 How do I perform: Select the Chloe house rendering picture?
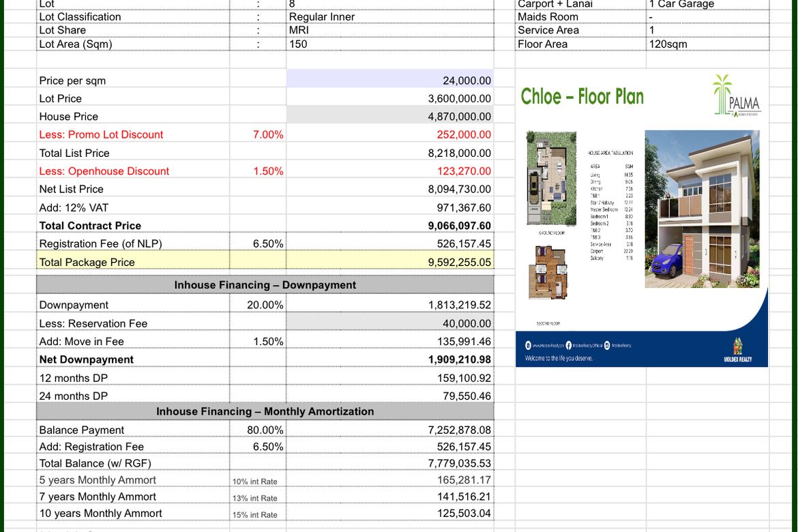pos(702,209)
